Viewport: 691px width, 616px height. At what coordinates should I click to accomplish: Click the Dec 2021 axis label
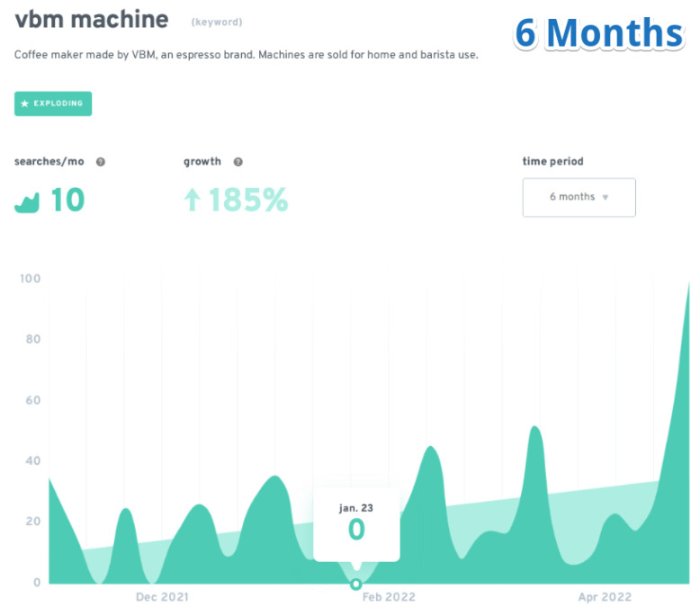tap(162, 597)
